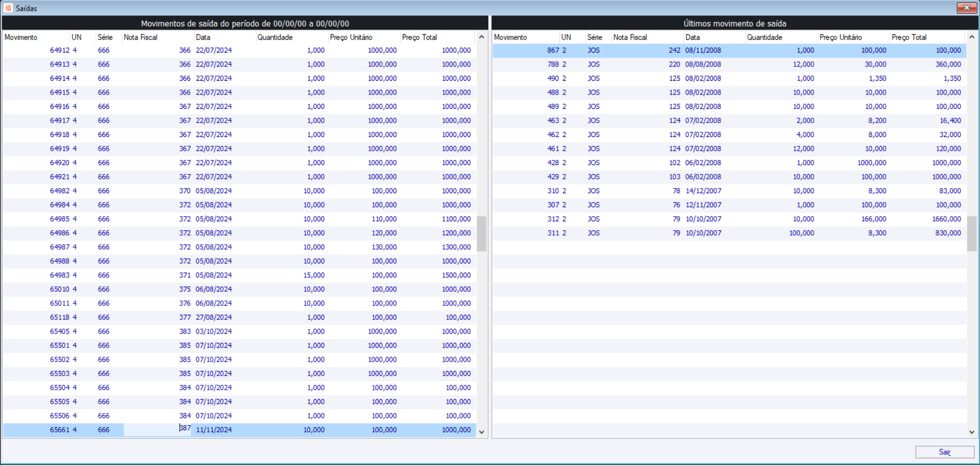Image resolution: width=980 pixels, height=466 pixels.
Task: Click the 360,000 total price cell
Action: tap(948, 64)
